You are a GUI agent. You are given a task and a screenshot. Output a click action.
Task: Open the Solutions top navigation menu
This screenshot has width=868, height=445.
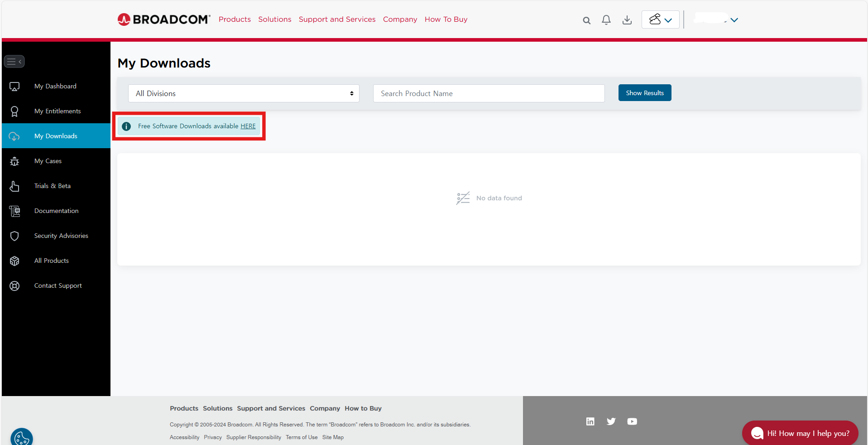tap(275, 19)
